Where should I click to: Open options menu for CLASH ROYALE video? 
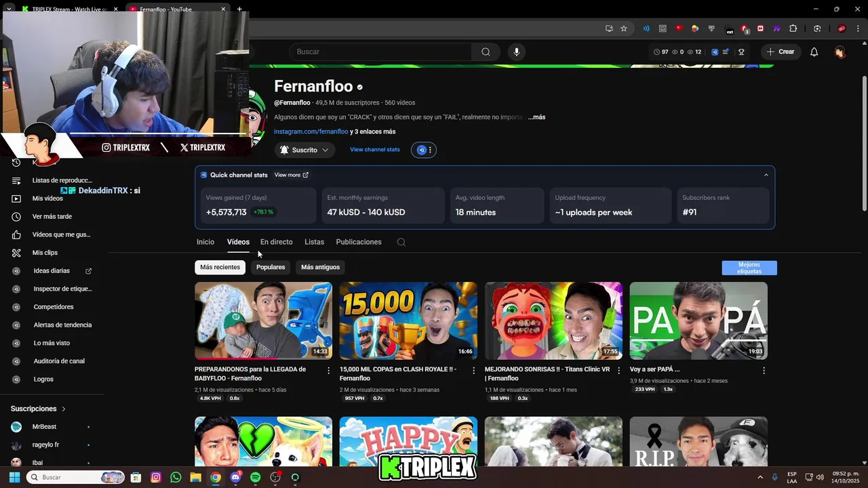pyautogui.click(x=474, y=371)
